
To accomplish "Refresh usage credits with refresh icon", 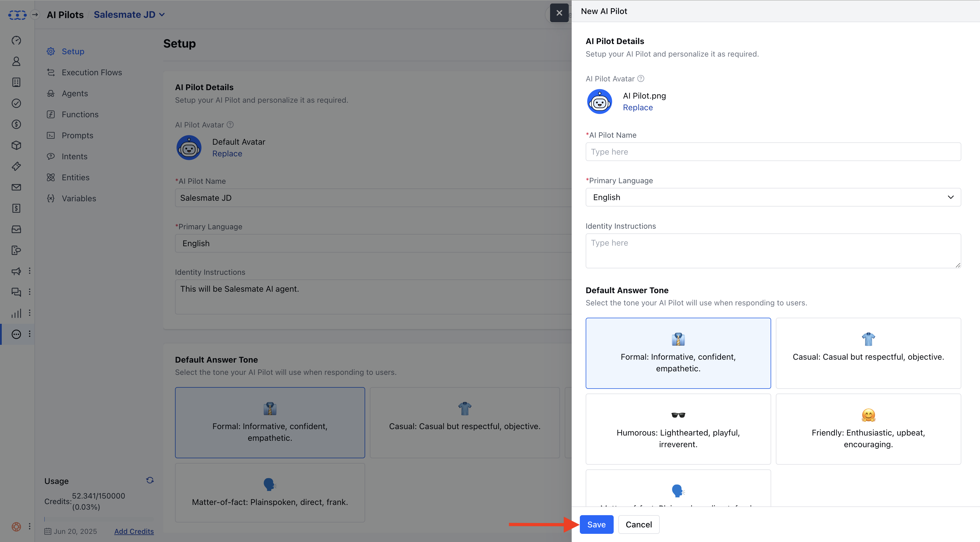I will pos(150,480).
